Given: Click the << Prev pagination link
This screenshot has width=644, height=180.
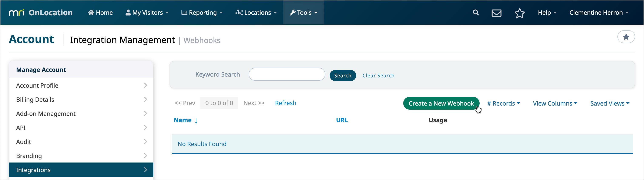Looking at the screenshot, I should (x=185, y=103).
